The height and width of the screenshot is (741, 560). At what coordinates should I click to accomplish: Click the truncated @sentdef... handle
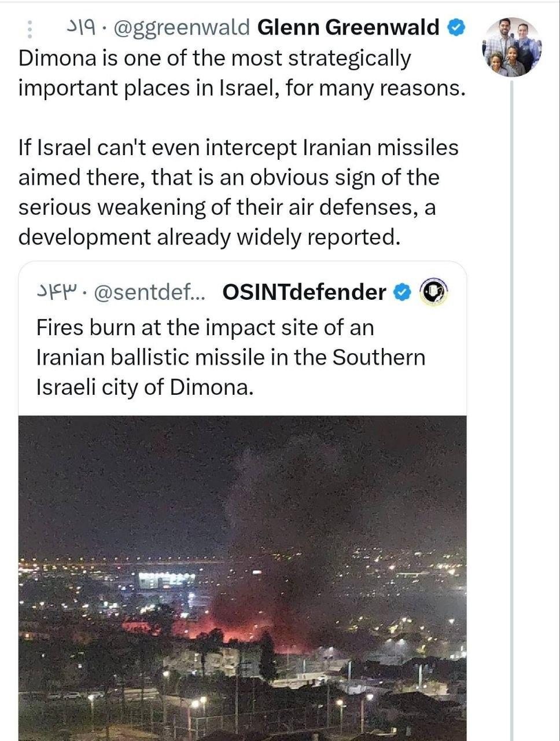point(149,293)
